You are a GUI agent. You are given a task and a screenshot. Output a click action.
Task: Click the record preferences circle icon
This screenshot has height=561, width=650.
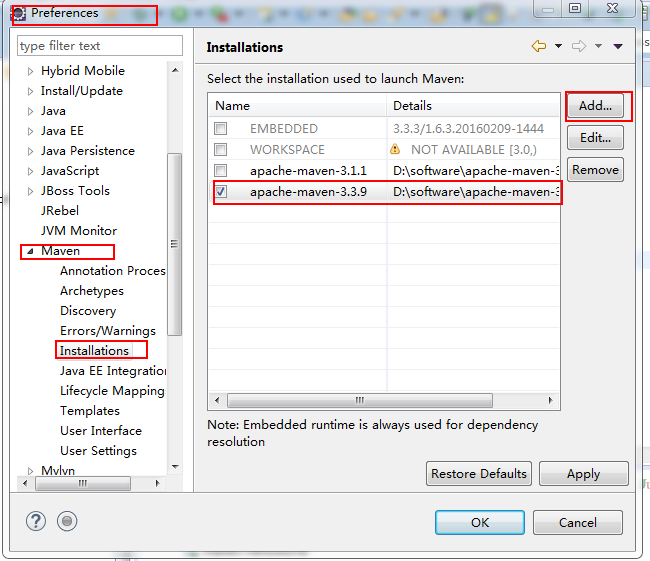[x=67, y=521]
